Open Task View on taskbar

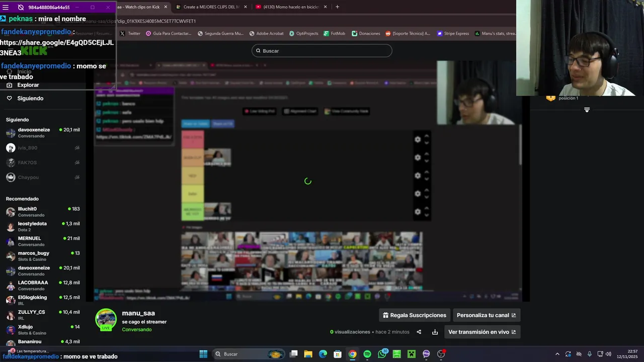click(x=294, y=354)
